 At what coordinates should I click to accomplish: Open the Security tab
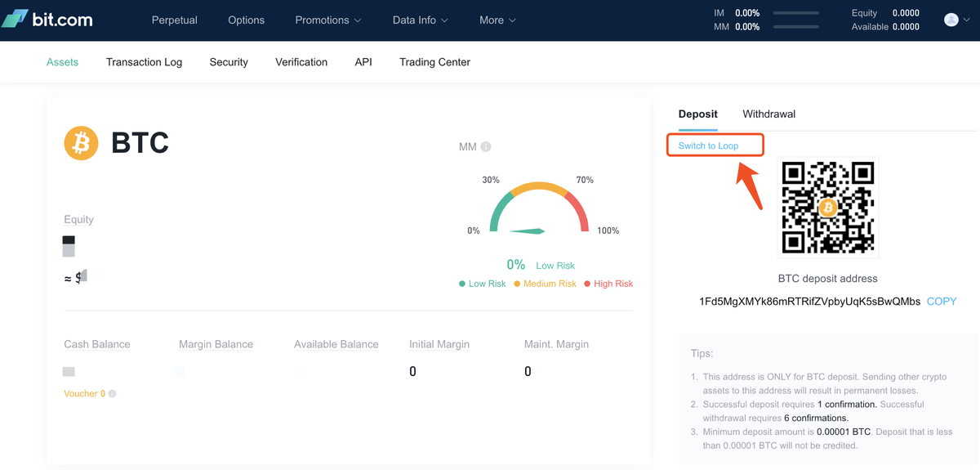click(x=229, y=62)
